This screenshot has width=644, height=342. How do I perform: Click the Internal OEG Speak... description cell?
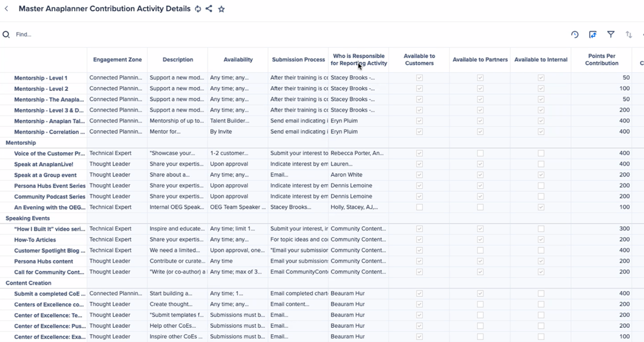(177, 207)
